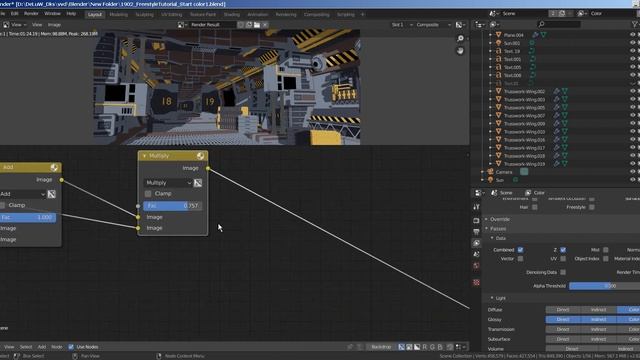Enable the Vector pass checkbox

520,259
